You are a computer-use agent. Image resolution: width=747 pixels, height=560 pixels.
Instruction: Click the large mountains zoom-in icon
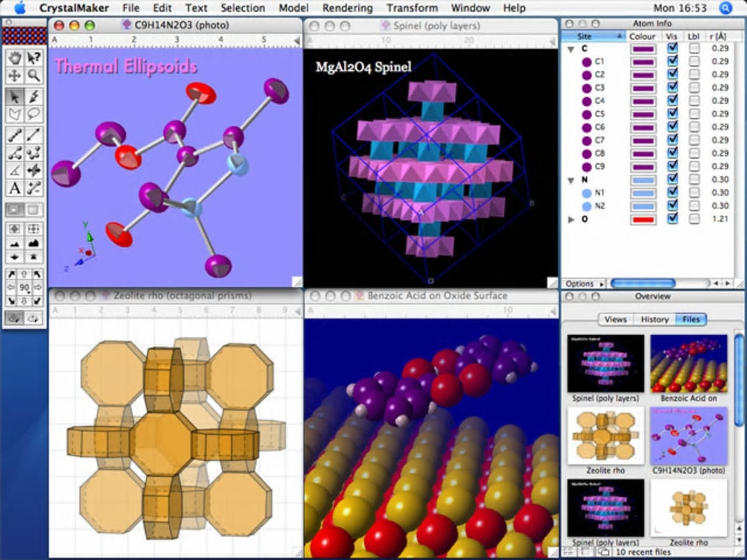point(34,243)
